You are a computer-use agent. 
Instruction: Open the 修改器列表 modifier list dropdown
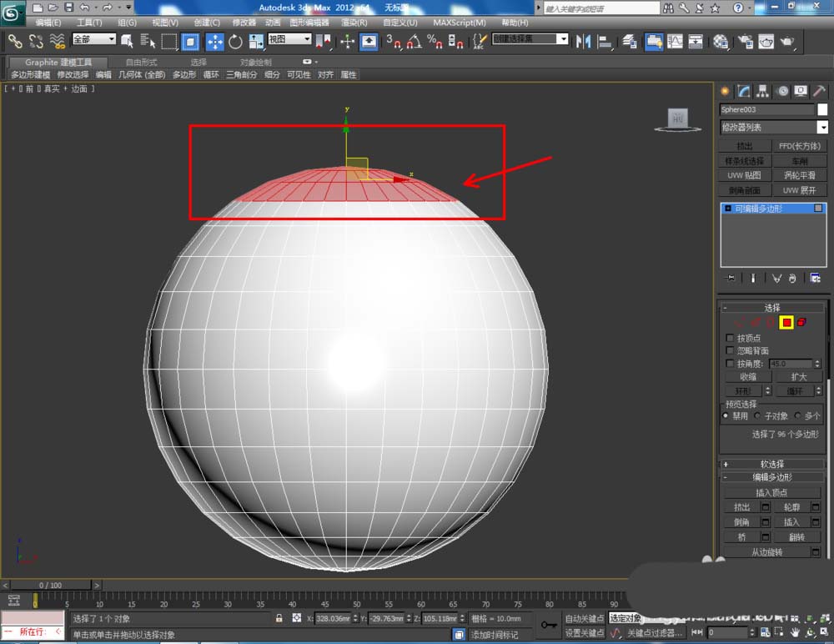(x=775, y=127)
